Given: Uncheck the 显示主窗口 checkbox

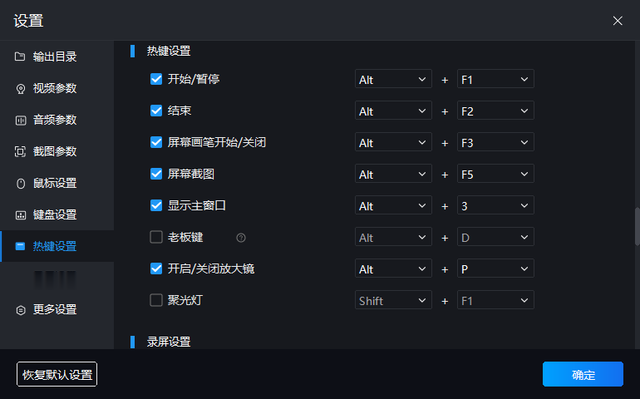Looking at the screenshot, I should [156, 205].
